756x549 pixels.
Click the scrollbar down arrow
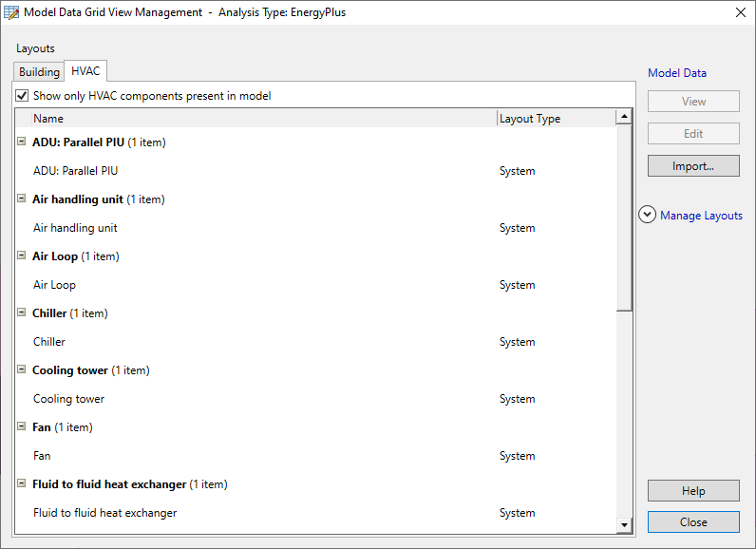(x=624, y=524)
